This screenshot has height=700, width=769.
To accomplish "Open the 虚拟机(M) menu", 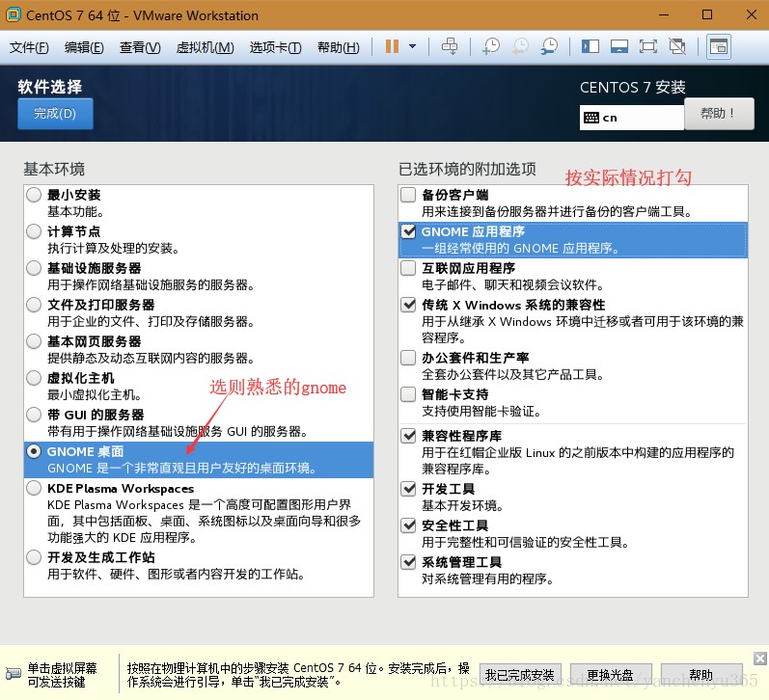I will pos(205,47).
